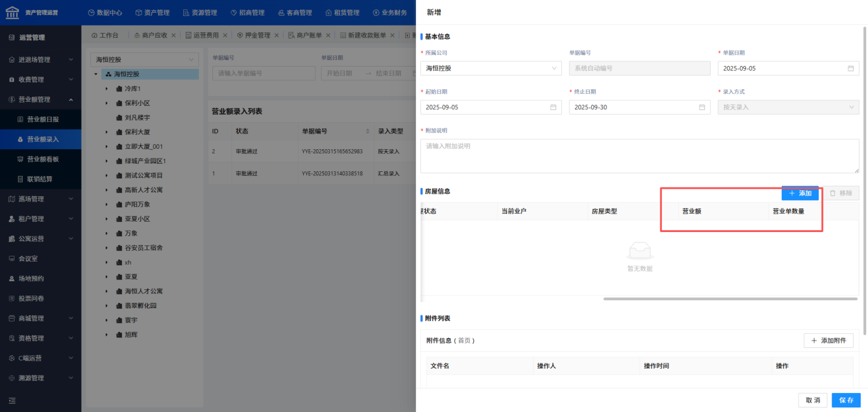This screenshot has height=412, width=868.
Task: Open calendar icon in 单据日期 field
Action: (x=851, y=68)
